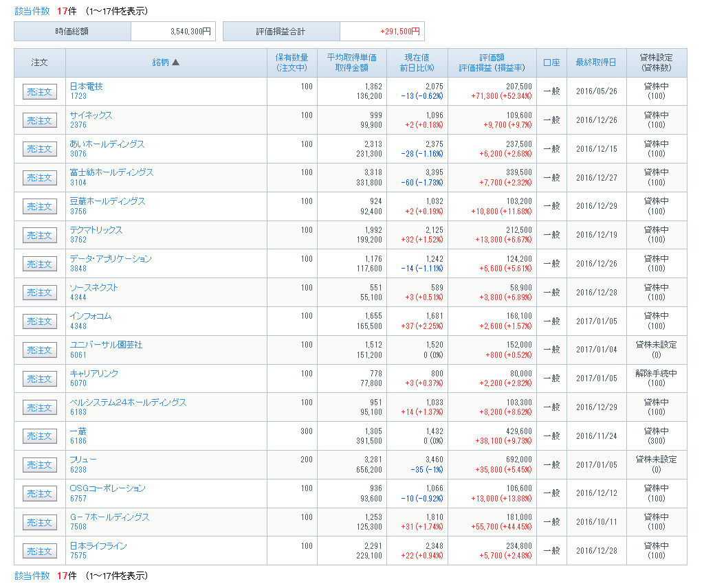Open the 豆蔵ホールディングス stock link

[x=108, y=201]
